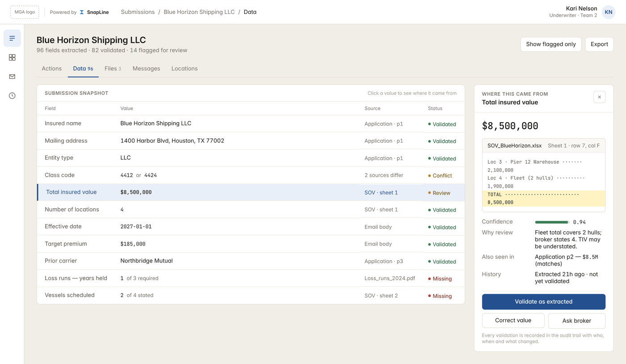This screenshot has height=364, width=626.
Task: Click the highlighted TOTAL row in SOV preview
Action: pyautogui.click(x=544, y=199)
